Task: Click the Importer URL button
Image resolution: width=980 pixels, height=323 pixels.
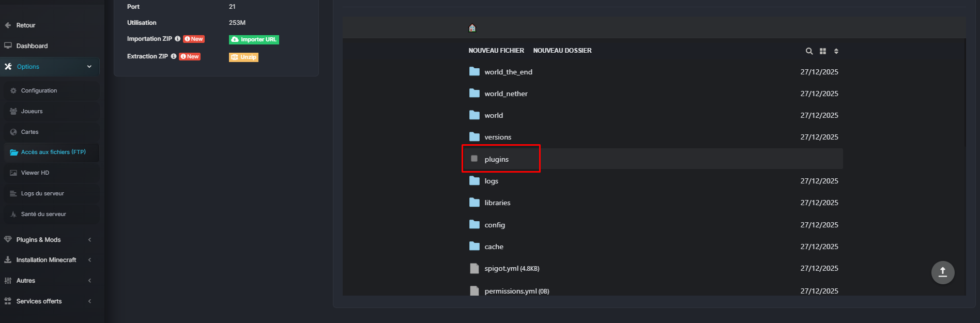Action: click(254, 39)
